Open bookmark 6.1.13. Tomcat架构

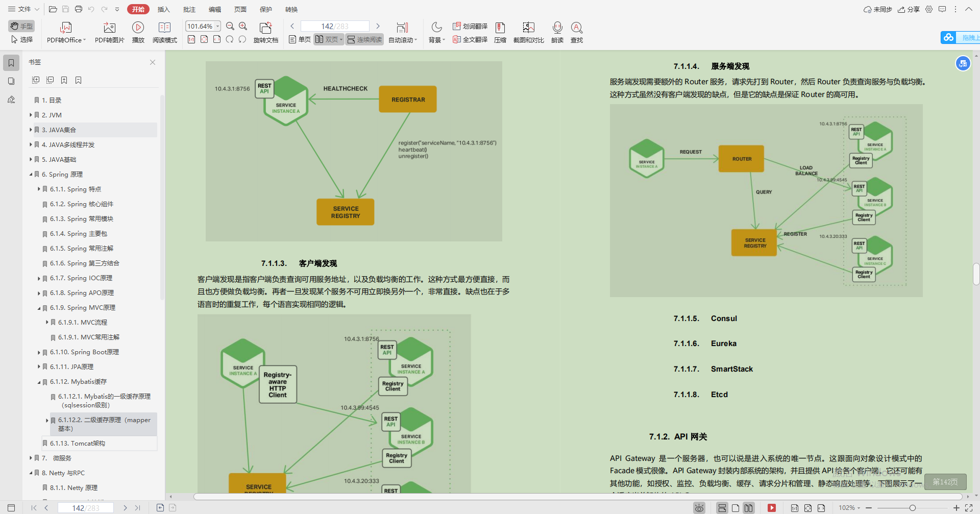coord(99,443)
